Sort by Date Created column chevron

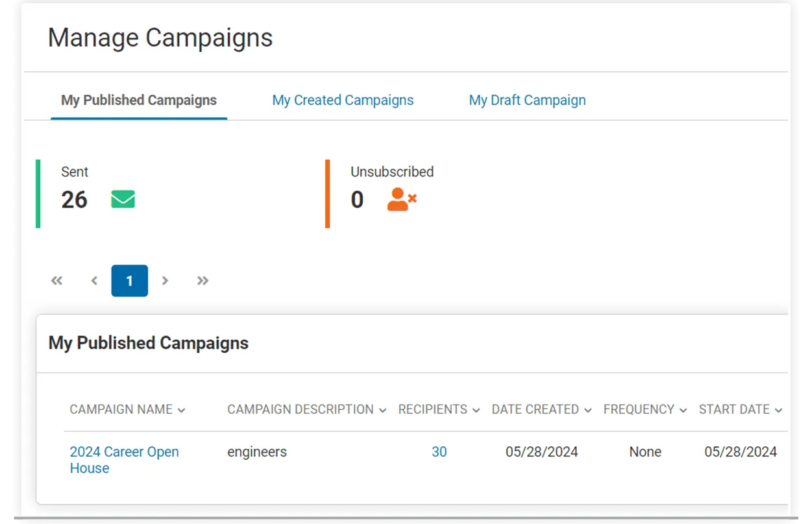point(587,411)
